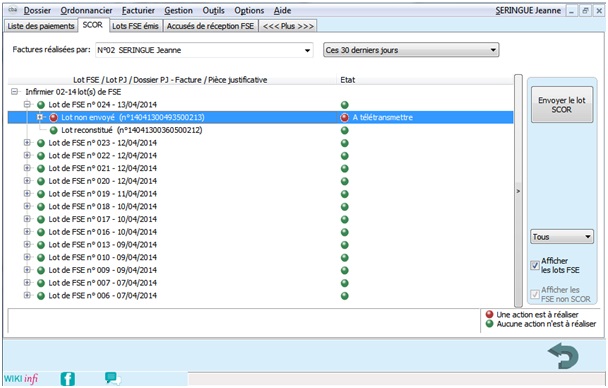The width and height of the screenshot is (608, 388).
Task: Open the Facebook icon link
Action: coord(68,378)
